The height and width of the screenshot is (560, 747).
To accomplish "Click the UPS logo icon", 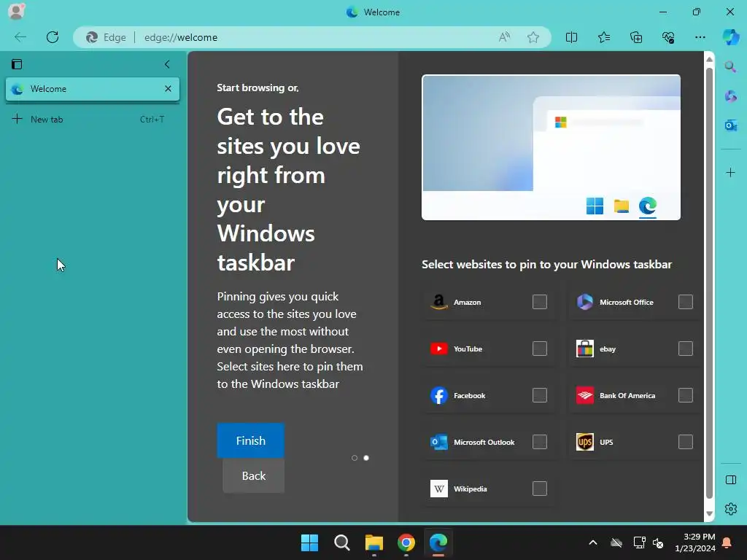I will tap(584, 442).
